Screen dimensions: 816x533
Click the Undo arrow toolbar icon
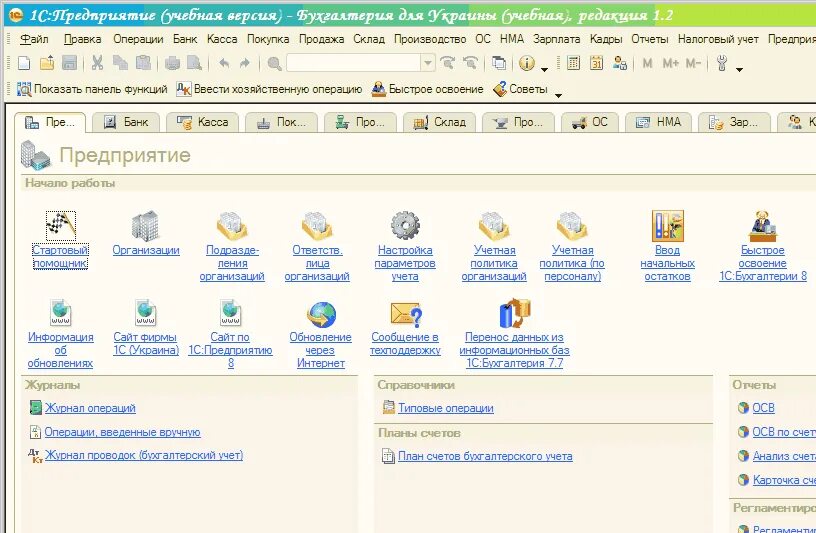(224, 64)
